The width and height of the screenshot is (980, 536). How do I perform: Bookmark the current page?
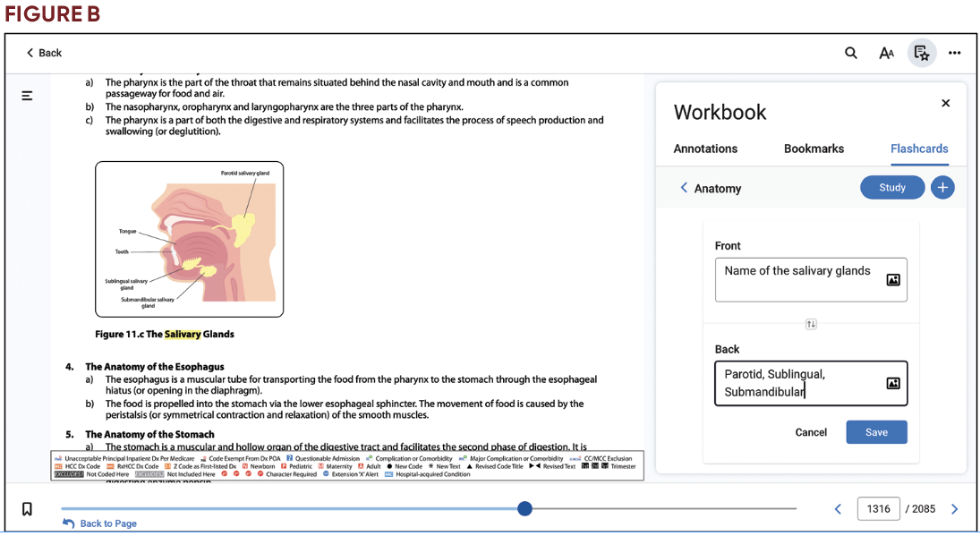click(x=26, y=508)
